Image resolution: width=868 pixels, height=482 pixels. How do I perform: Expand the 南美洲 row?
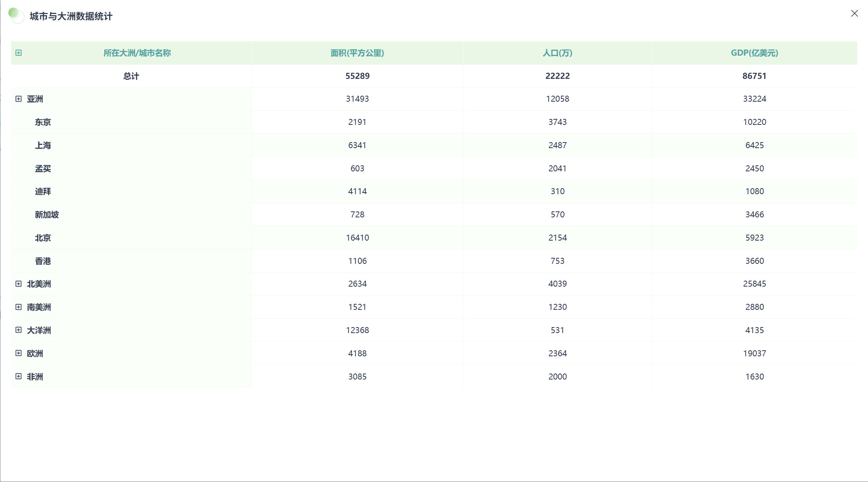tap(18, 307)
